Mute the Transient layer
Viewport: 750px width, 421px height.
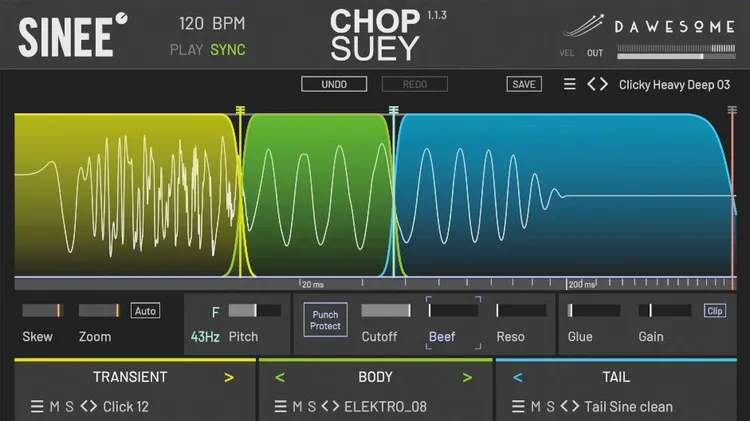[x=55, y=407]
